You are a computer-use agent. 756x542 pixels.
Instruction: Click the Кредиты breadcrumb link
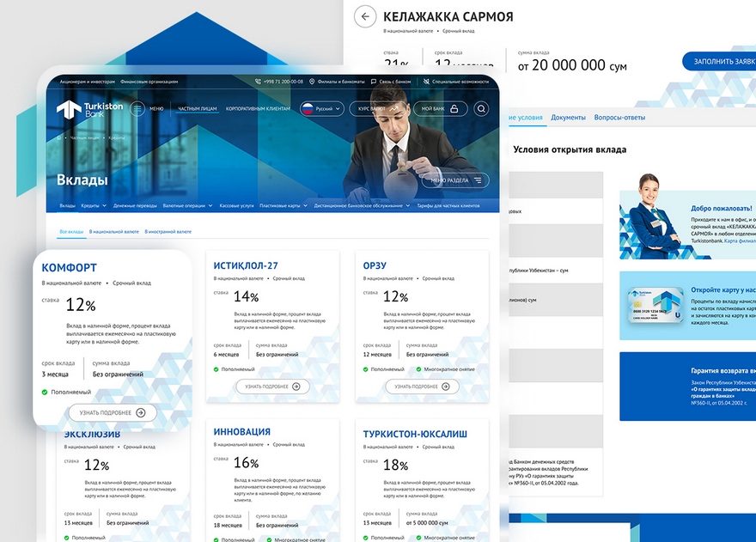(116, 138)
